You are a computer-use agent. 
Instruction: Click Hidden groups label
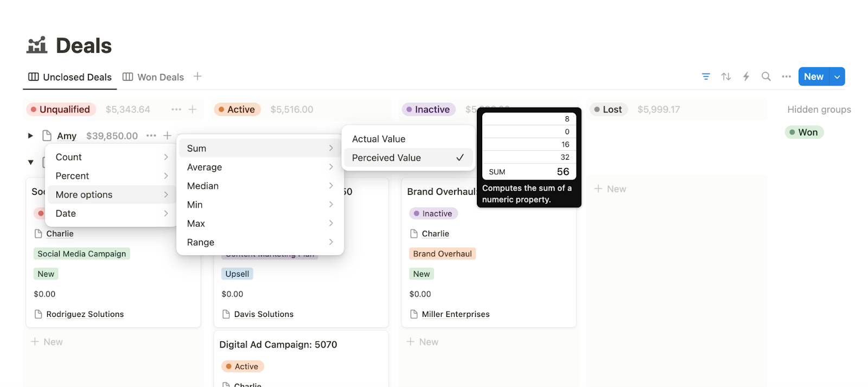point(819,109)
